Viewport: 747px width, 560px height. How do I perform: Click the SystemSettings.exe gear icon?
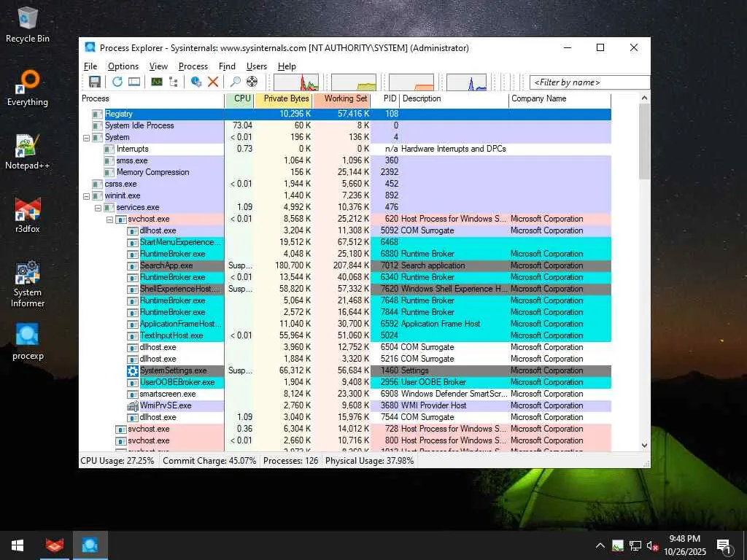point(133,371)
